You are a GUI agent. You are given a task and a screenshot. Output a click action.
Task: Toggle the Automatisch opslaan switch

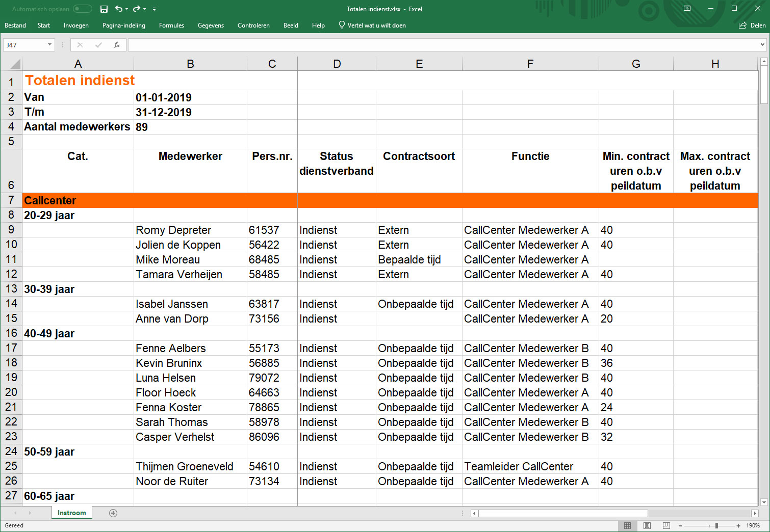click(82, 9)
